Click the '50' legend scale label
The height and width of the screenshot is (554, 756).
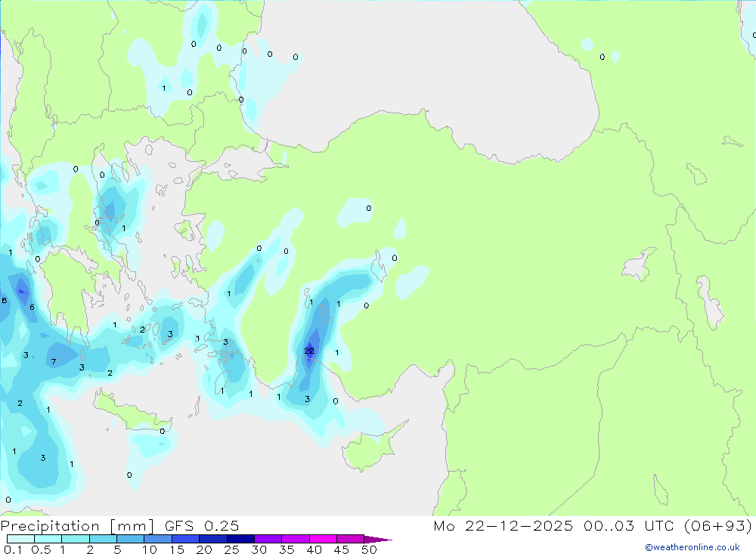tap(369, 549)
